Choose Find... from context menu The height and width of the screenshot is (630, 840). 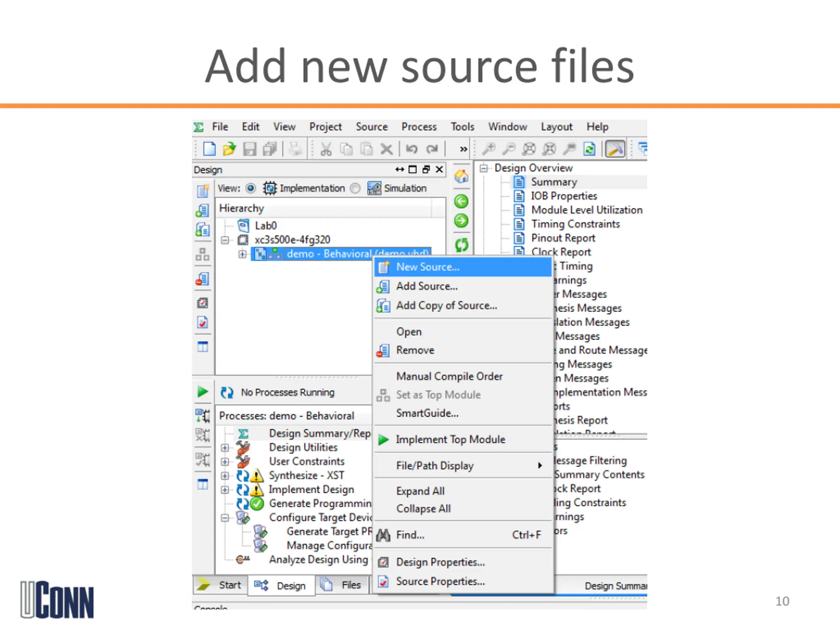tap(463, 535)
